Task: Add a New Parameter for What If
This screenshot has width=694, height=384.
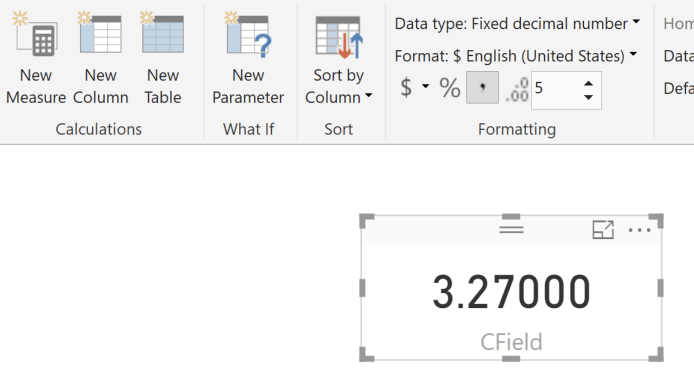Action: pyautogui.click(x=248, y=59)
